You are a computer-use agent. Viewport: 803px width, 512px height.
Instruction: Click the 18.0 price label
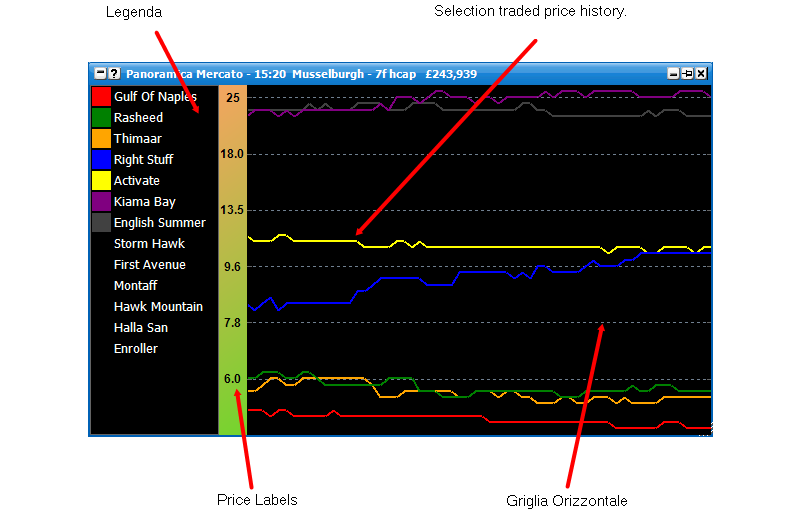232,154
